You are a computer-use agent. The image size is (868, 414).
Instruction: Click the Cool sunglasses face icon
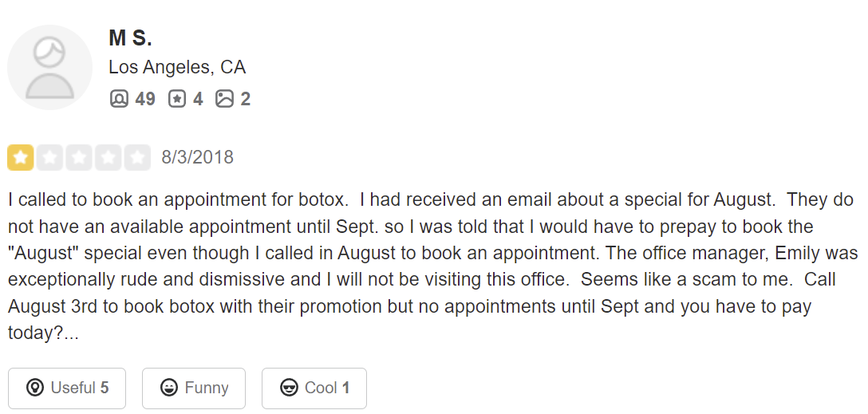click(290, 388)
